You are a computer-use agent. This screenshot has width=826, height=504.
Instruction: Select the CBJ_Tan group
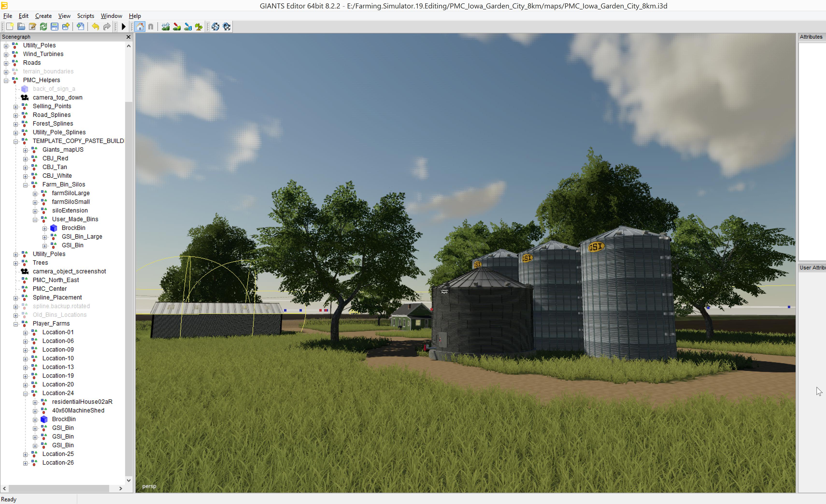click(55, 167)
